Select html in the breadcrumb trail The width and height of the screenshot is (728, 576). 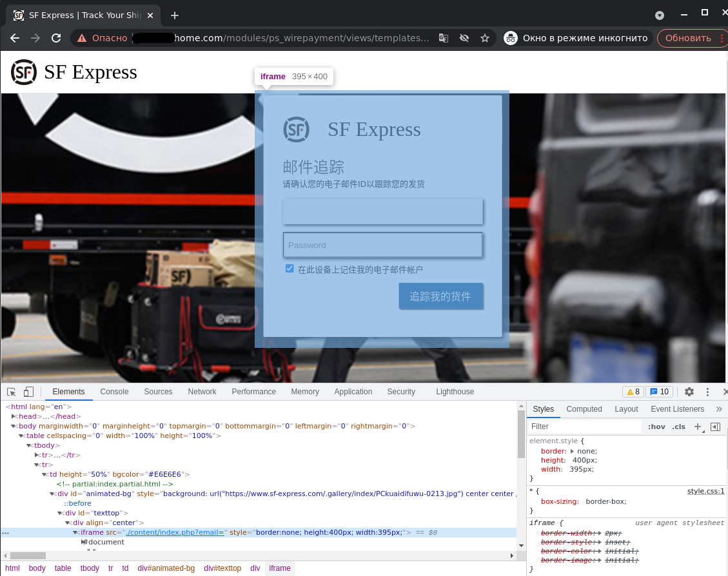pyautogui.click(x=12, y=568)
